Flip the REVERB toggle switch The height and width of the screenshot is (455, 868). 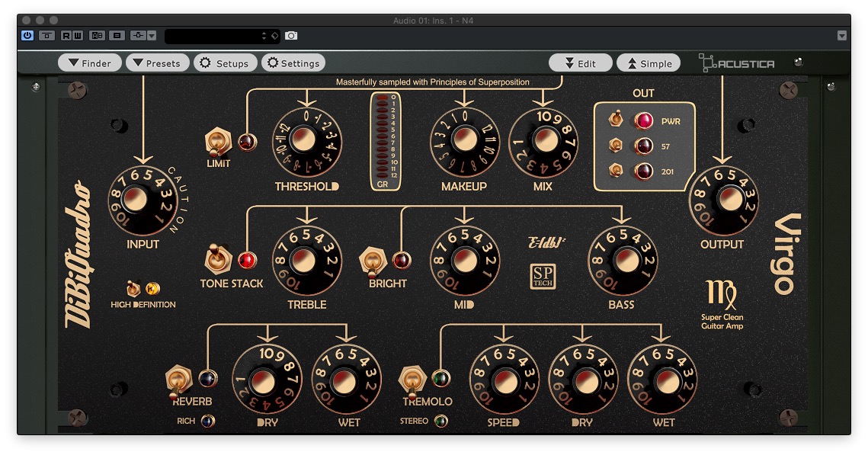[x=178, y=381]
